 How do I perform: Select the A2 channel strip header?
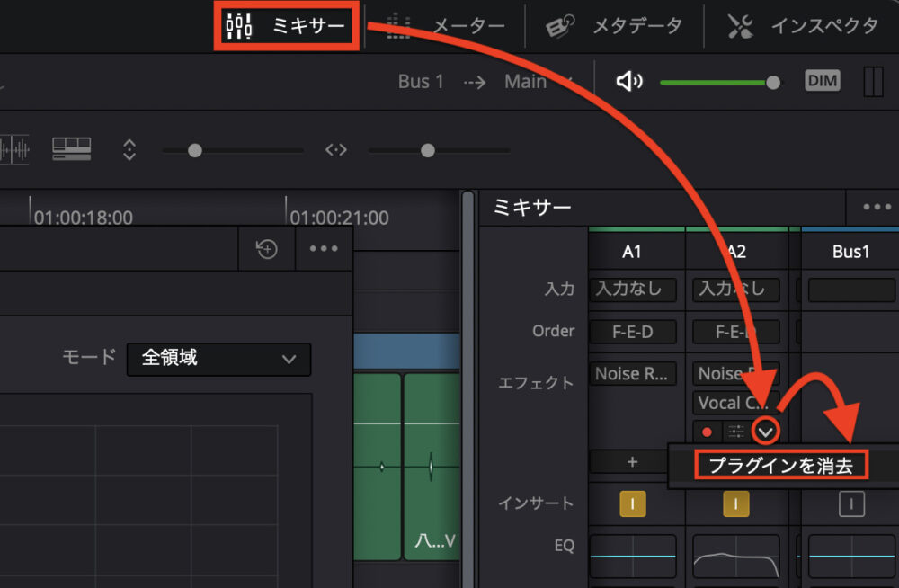736,251
